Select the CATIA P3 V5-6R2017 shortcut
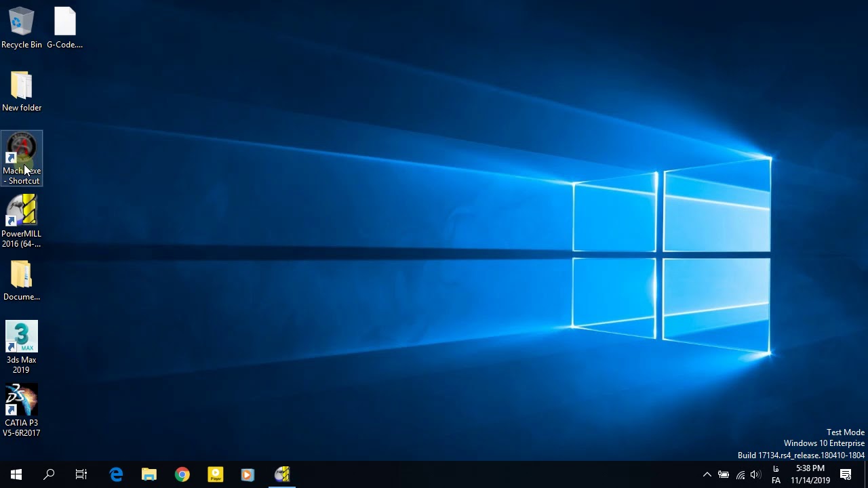The width and height of the screenshot is (868, 488). pos(22,411)
